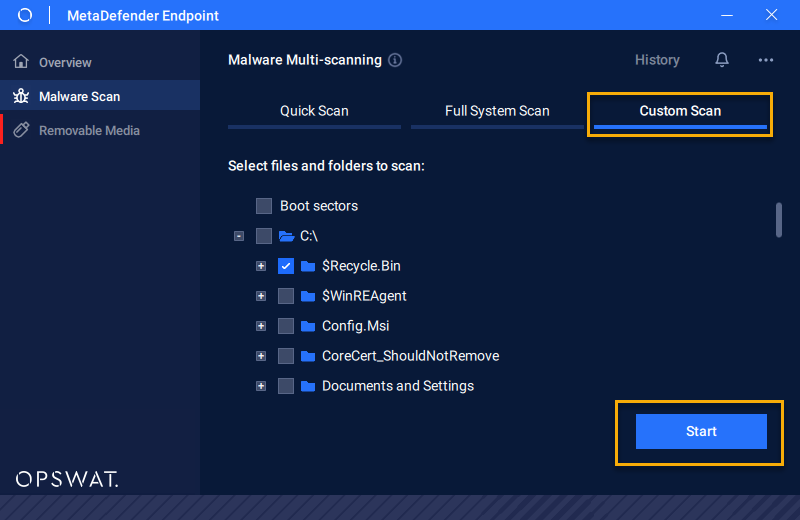Open Malware Scan sidebar item
800x520 pixels.
point(100,95)
